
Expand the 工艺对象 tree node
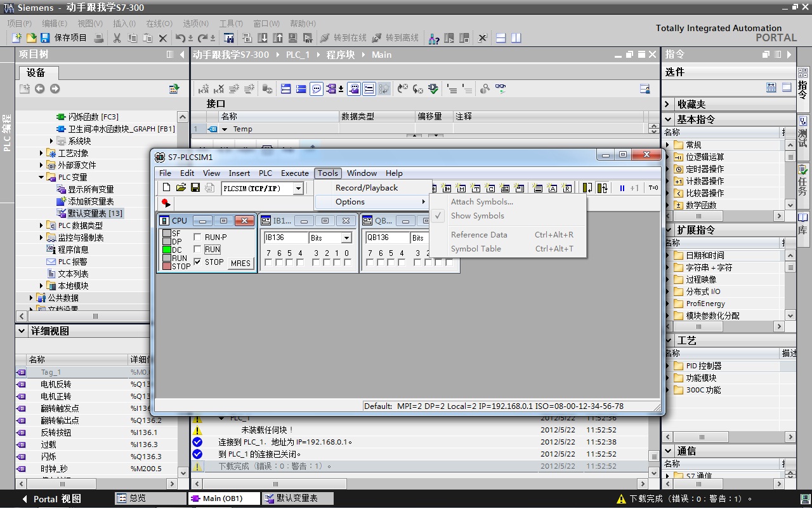point(42,153)
